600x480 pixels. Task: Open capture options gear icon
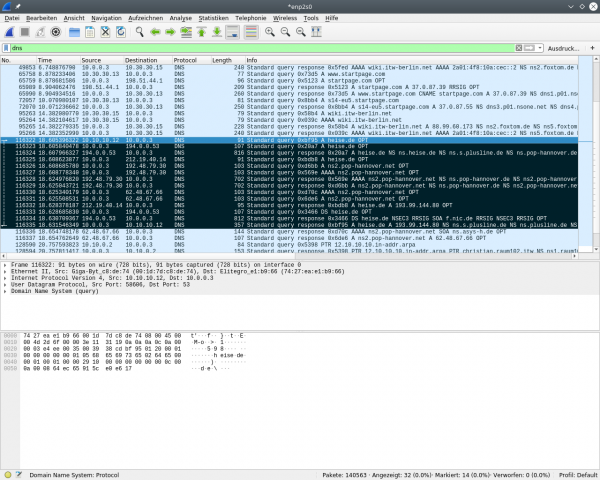(x=57, y=31)
